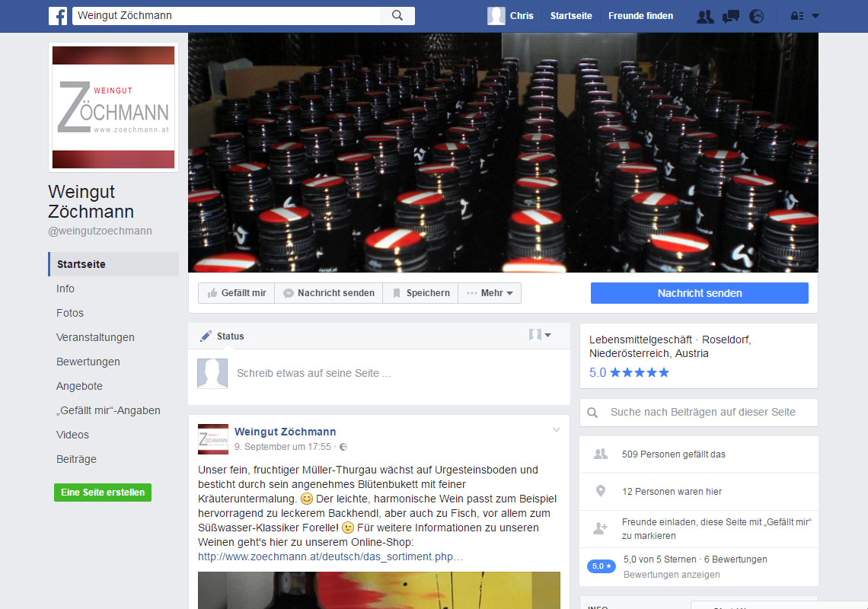The image size is (868, 609).
Task: Click the search magnifier button
Action: pos(397,15)
